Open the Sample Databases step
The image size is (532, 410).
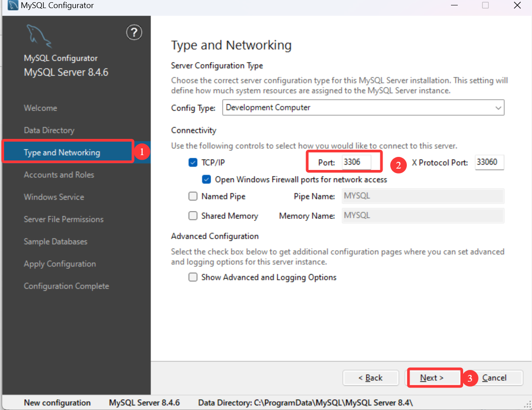55,241
